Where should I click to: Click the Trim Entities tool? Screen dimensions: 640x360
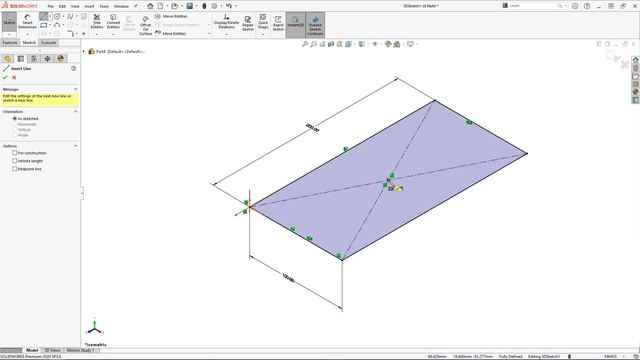(x=97, y=21)
